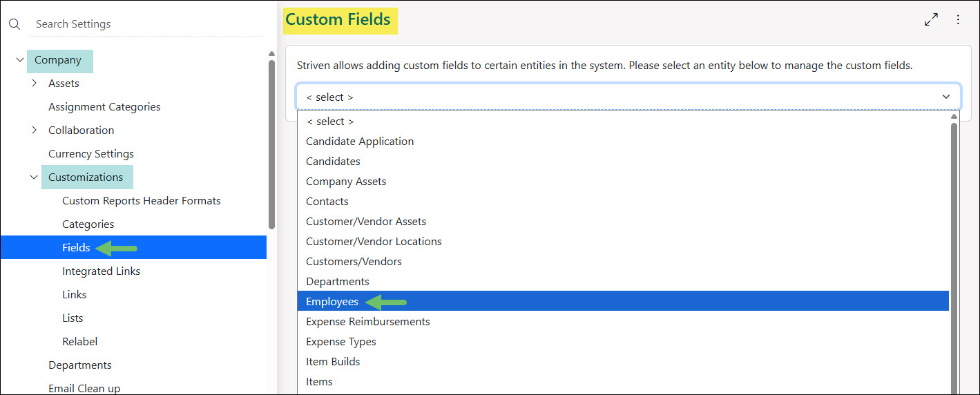This screenshot has height=395, width=980.
Task: Click the Assets tree label
Action: click(64, 84)
